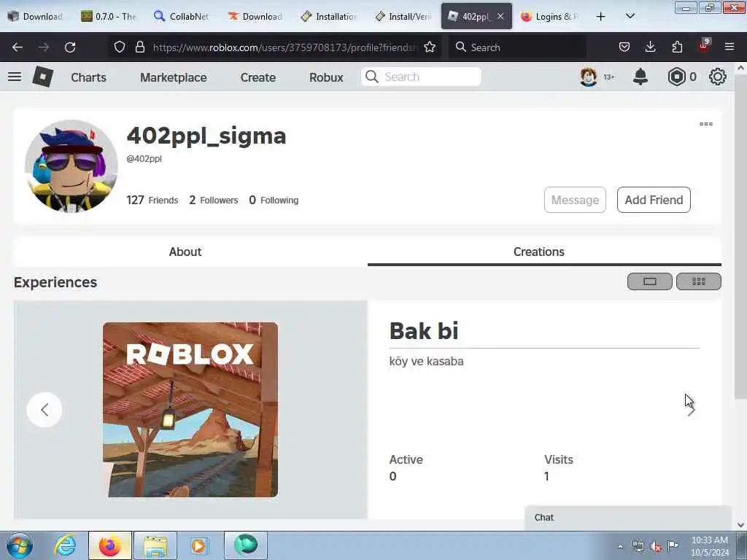Show previous experience with left arrow
Screen dimensions: 747x560
pyautogui.click(x=44, y=410)
